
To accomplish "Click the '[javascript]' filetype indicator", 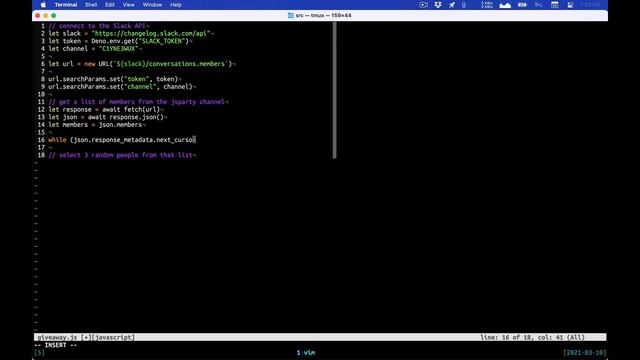I will click(113, 338).
